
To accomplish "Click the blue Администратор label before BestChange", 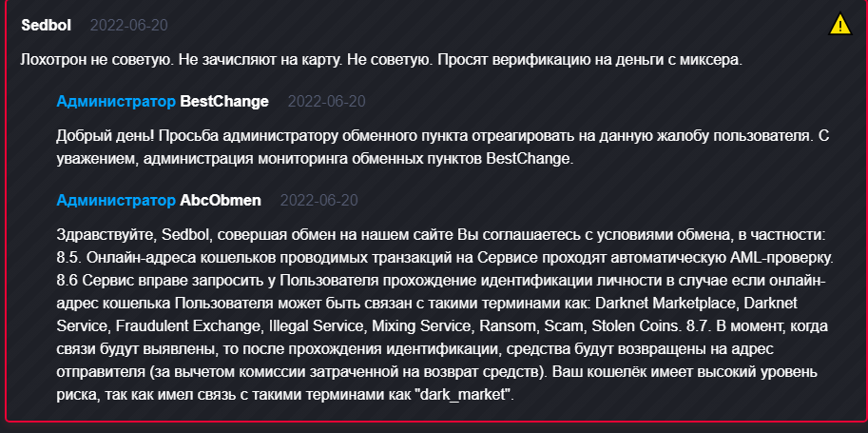I will point(116,102).
